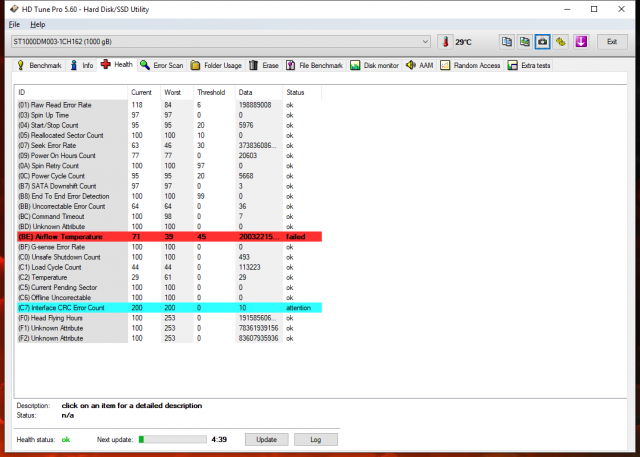Image resolution: width=640 pixels, height=457 pixels.
Task: Expand the ST1000DM003 drive selection dropdown
Action: [424, 42]
